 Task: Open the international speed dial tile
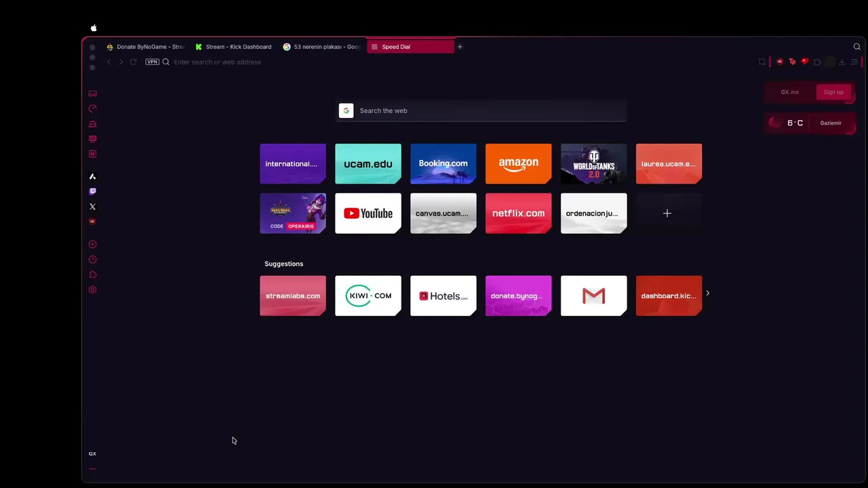point(293,163)
